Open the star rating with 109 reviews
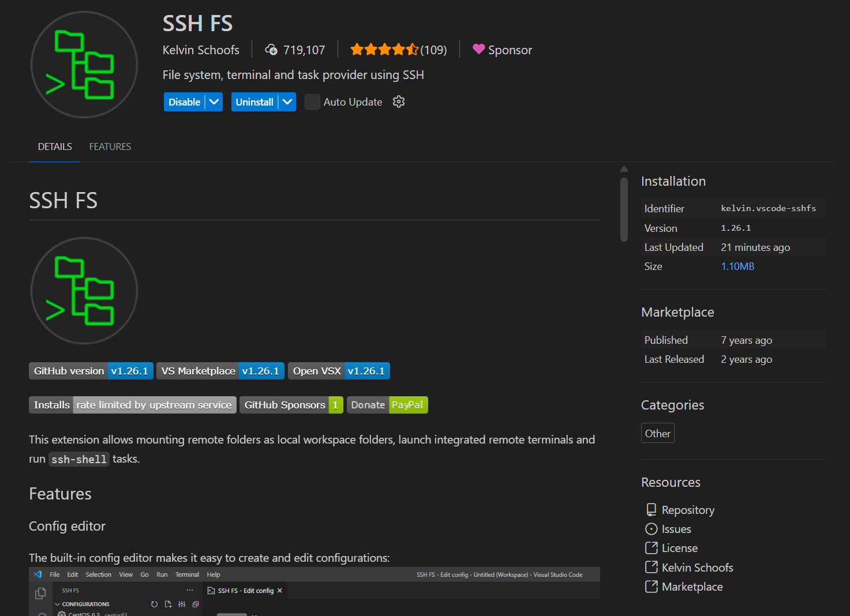 [399, 50]
